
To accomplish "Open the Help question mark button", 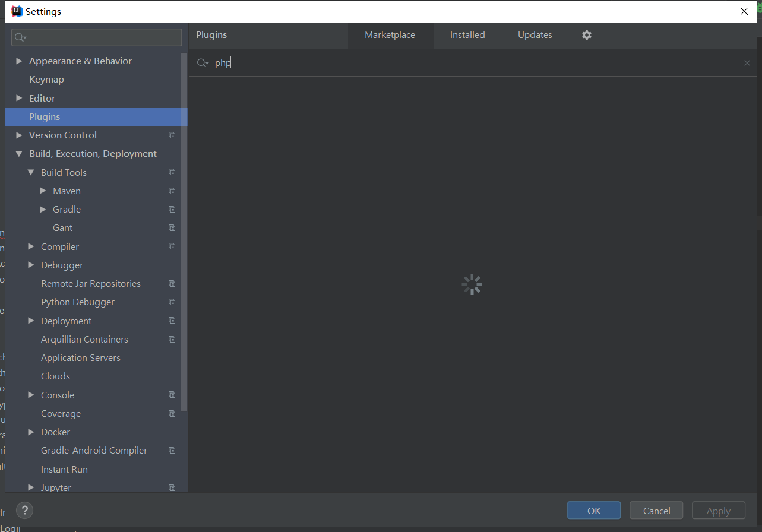I will pos(24,510).
